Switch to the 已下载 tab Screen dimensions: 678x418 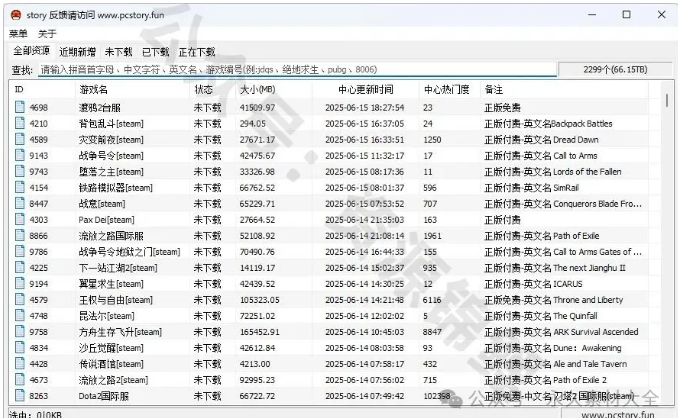(x=155, y=52)
